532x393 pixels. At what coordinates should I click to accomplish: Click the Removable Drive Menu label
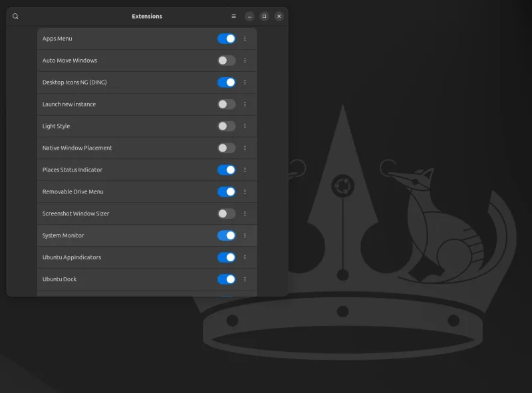click(72, 192)
